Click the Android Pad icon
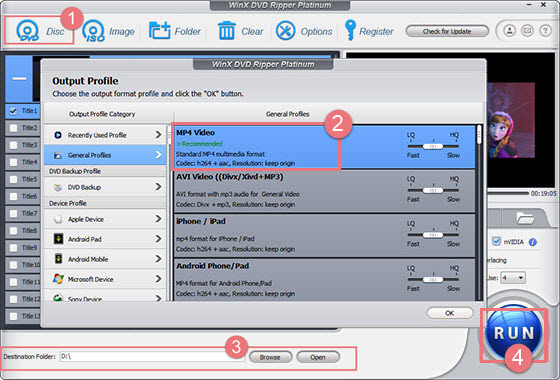 pyautogui.click(x=58, y=239)
